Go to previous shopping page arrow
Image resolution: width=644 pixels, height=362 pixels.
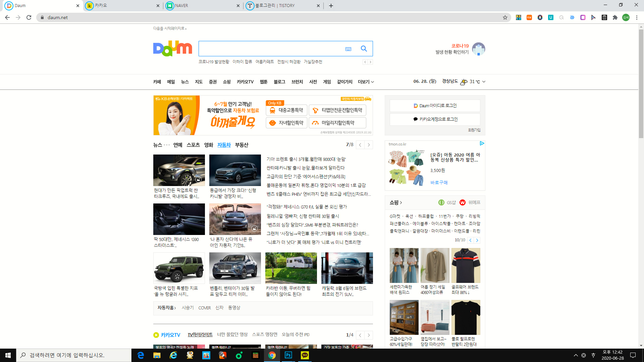coord(471,240)
